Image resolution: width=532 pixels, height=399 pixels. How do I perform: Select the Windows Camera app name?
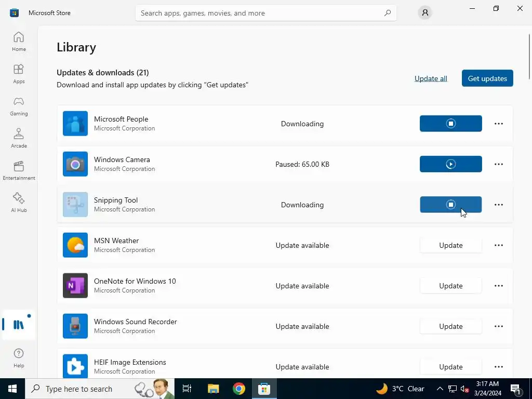click(x=122, y=159)
